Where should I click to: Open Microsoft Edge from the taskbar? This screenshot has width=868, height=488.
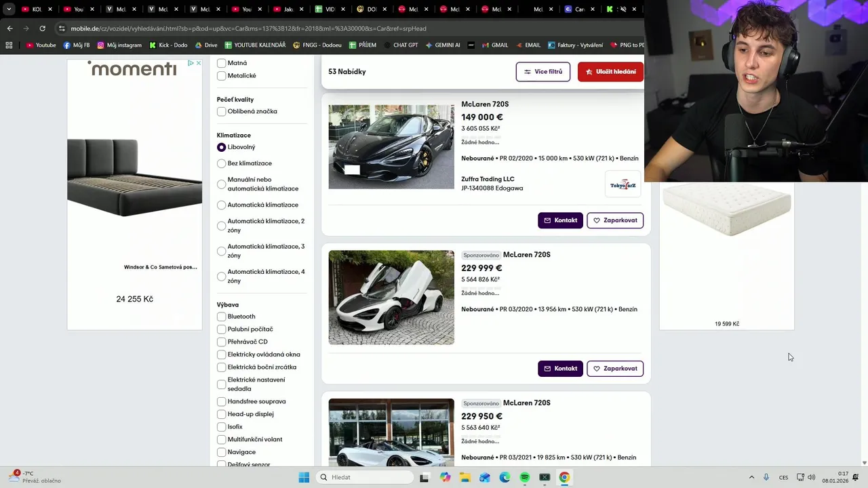point(505,477)
